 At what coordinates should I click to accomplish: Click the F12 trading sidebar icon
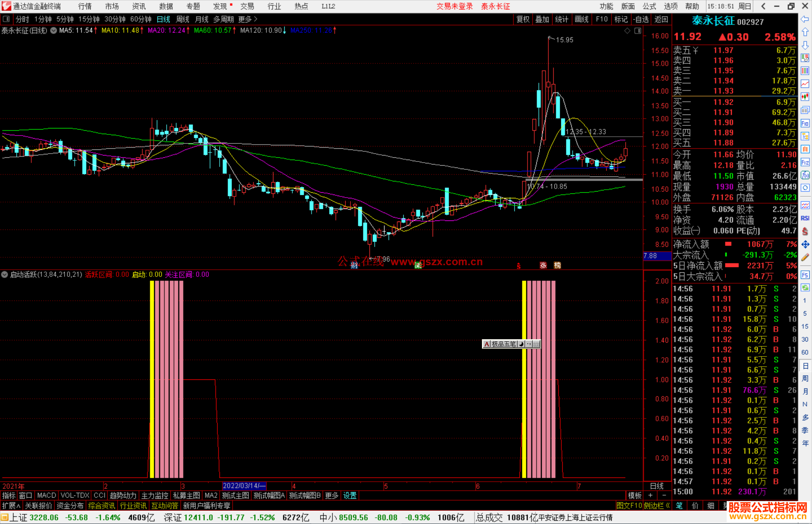click(x=805, y=162)
